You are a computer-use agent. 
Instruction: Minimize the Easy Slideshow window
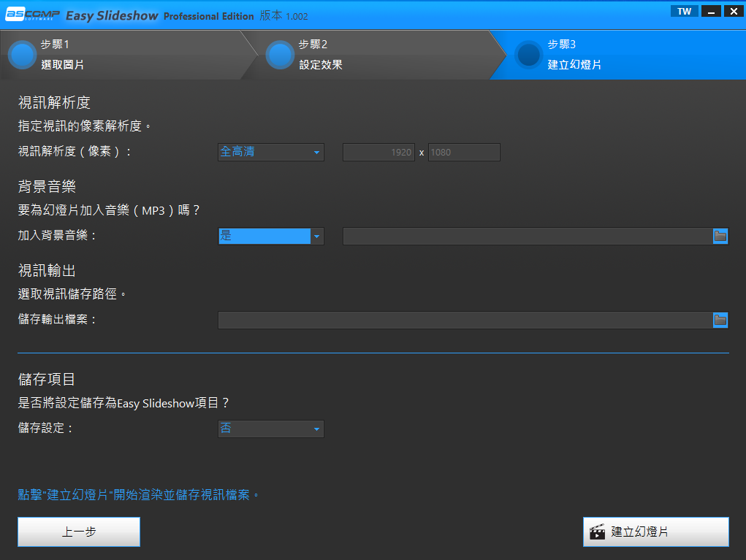(x=711, y=12)
